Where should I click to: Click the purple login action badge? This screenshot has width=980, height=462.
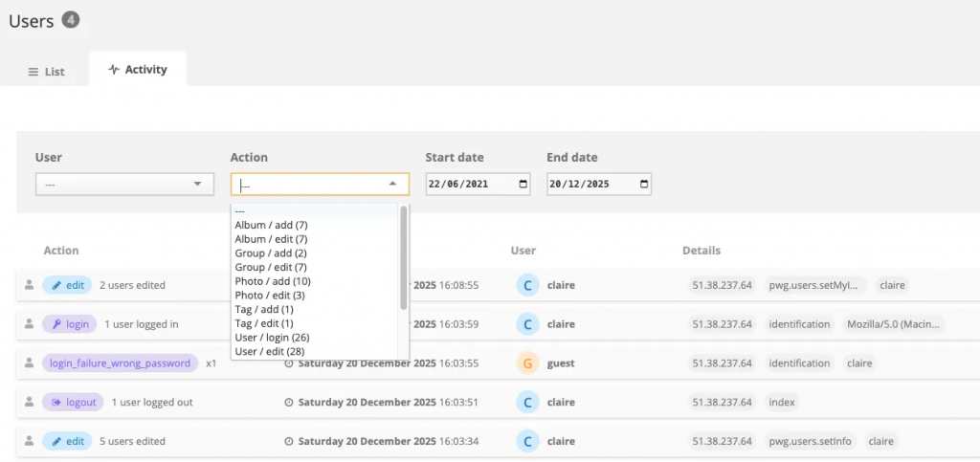(x=69, y=324)
